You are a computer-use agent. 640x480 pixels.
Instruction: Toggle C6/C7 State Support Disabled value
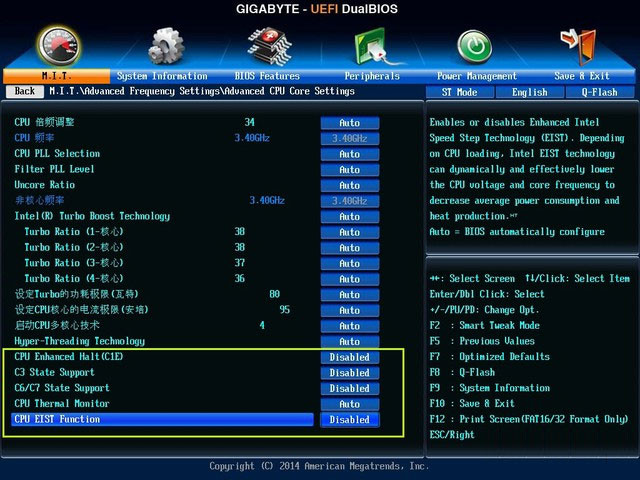coord(350,388)
